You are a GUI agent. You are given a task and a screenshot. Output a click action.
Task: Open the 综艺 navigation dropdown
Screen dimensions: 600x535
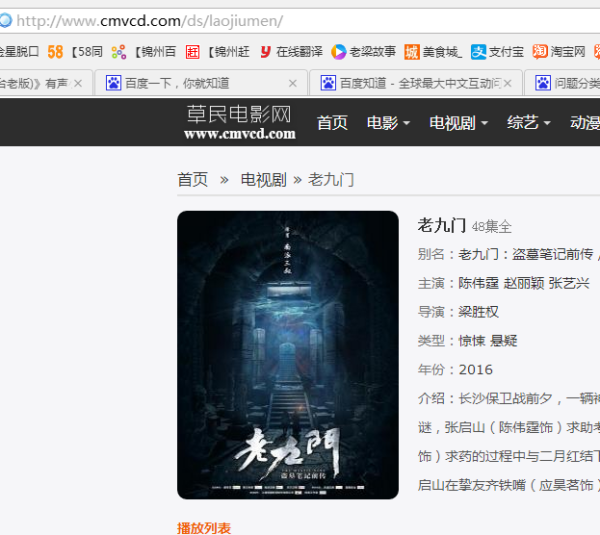coord(528,123)
